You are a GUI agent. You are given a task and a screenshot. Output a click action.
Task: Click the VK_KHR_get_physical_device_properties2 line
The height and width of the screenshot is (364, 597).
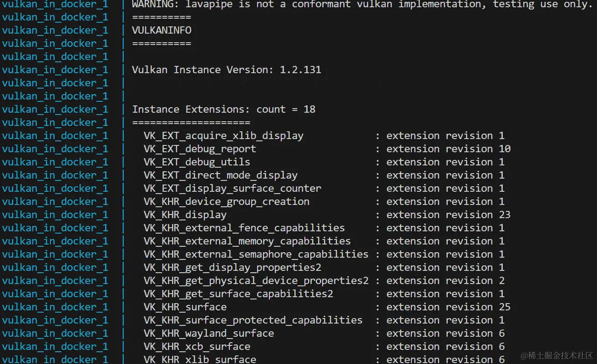click(x=256, y=280)
